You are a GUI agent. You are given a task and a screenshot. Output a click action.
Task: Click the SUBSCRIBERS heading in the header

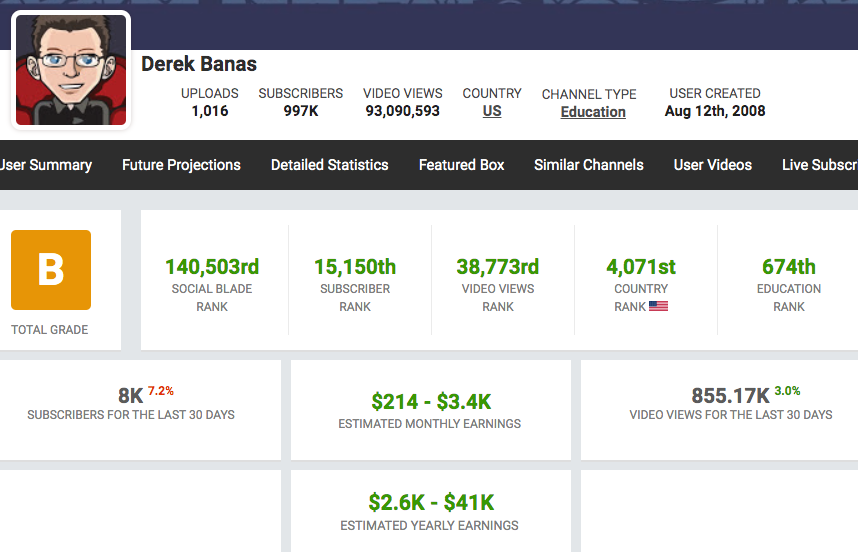[x=300, y=94]
